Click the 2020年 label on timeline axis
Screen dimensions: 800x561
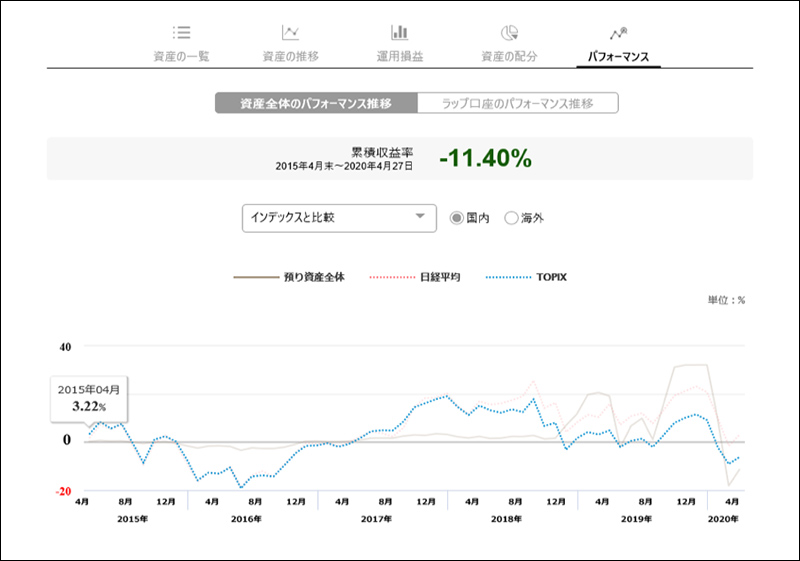click(x=723, y=519)
